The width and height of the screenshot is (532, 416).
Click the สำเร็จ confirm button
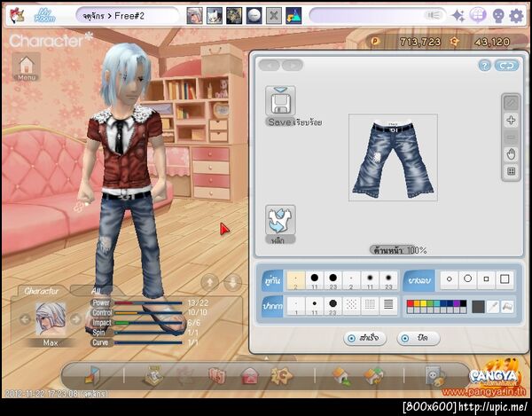click(364, 338)
